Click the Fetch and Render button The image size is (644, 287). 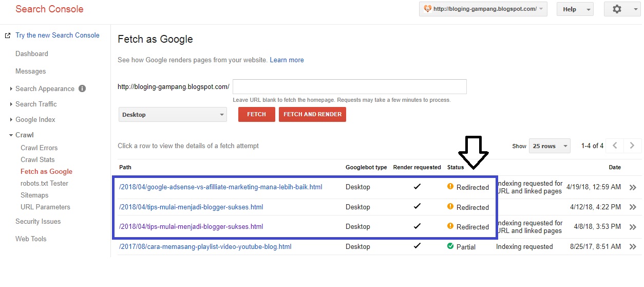(x=312, y=114)
